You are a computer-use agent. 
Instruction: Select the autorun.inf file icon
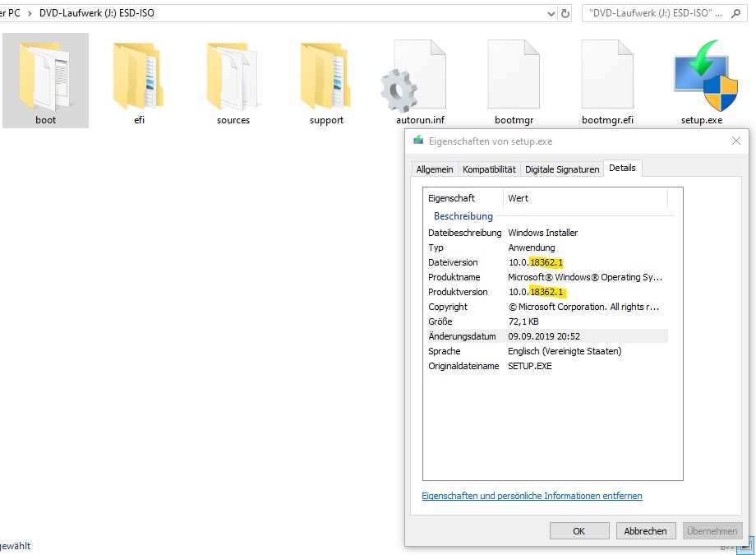[413, 76]
